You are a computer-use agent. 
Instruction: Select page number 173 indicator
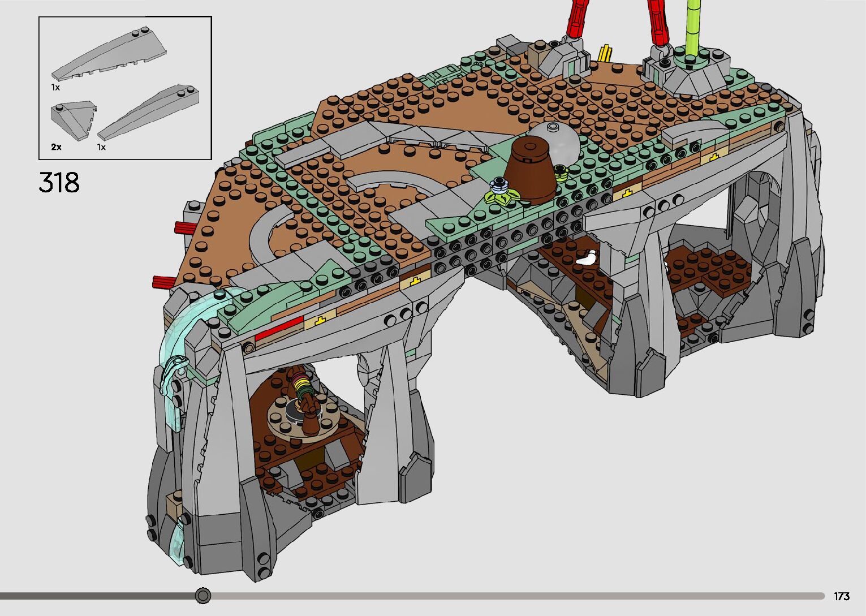pyautogui.click(x=841, y=596)
